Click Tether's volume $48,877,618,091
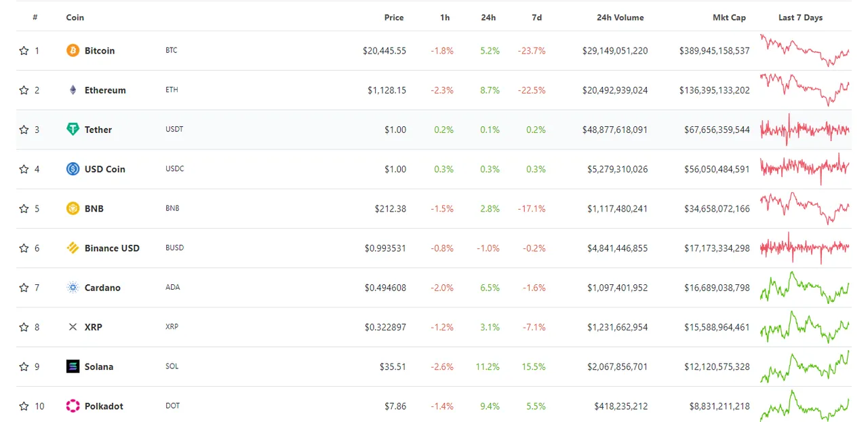Screen dimensions: 868x422 [x=615, y=129]
